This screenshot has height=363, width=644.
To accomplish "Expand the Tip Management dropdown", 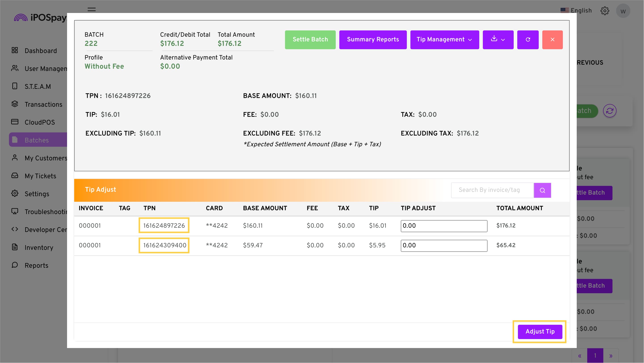I will coord(445,40).
